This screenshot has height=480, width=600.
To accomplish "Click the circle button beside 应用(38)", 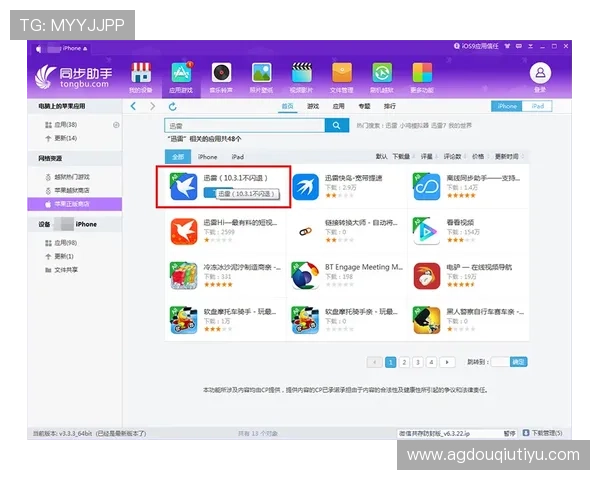I will coord(116,125).
